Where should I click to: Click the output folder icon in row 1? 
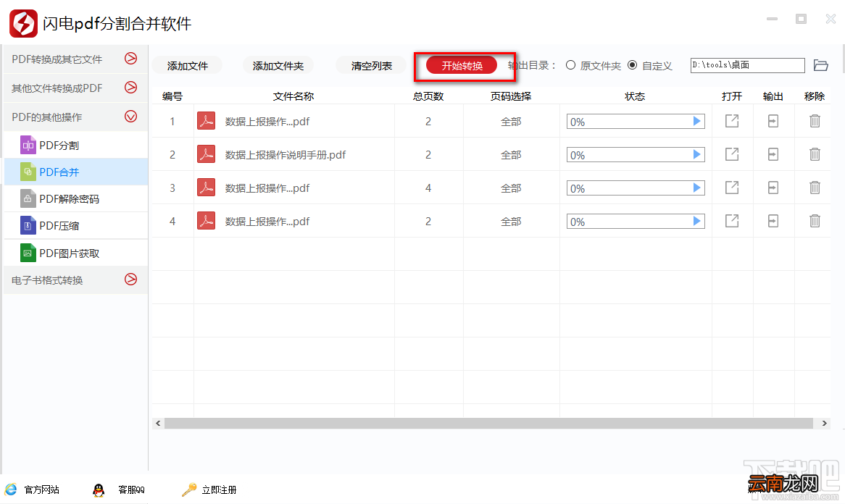[773, 121]
